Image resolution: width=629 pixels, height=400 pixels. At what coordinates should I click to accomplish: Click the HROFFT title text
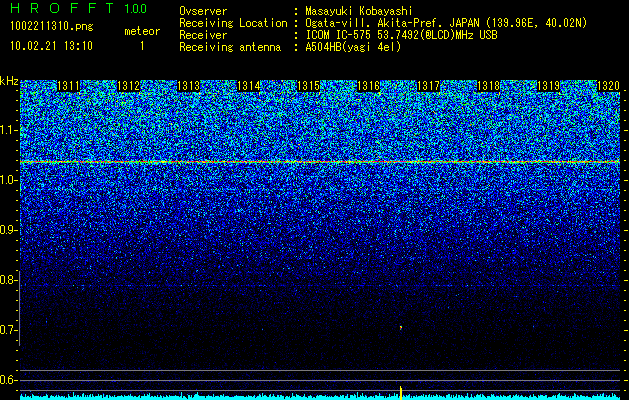point(63,8)
